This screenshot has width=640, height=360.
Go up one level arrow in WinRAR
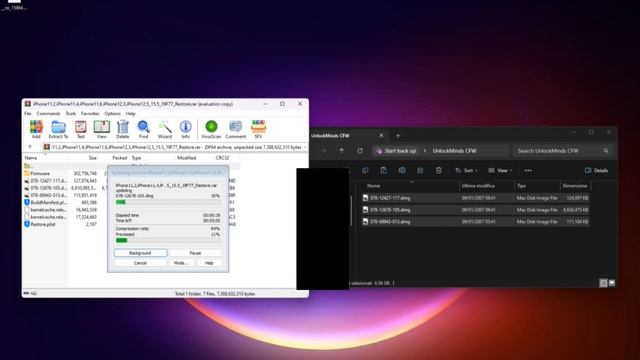click(30, 147)
